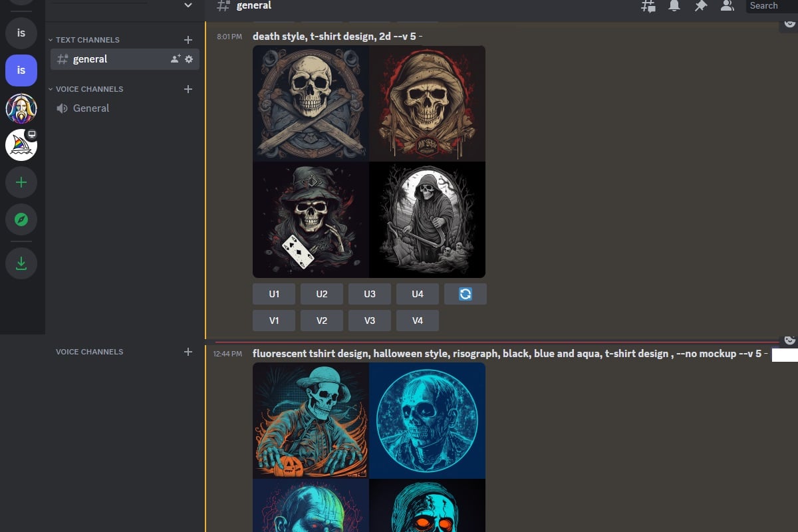Click the Search field in header

pyautogui.click(x=771, y=6)
